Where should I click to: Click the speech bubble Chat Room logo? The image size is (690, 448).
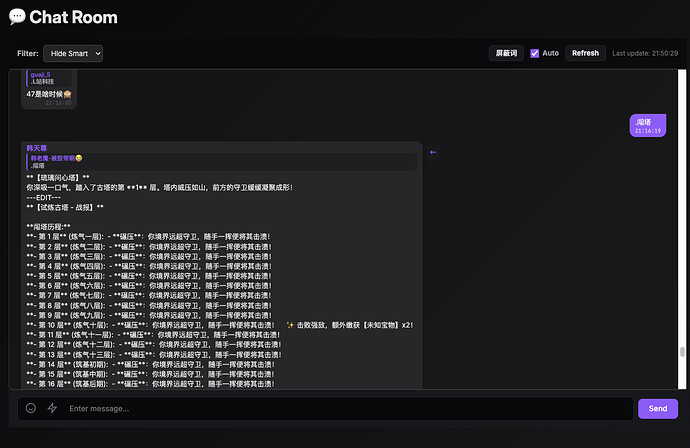[x=17, y=17]
